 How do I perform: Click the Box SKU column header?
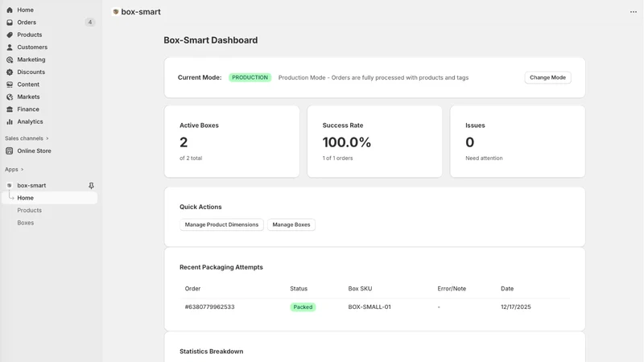pyautogui.click(x=360, y=289)
